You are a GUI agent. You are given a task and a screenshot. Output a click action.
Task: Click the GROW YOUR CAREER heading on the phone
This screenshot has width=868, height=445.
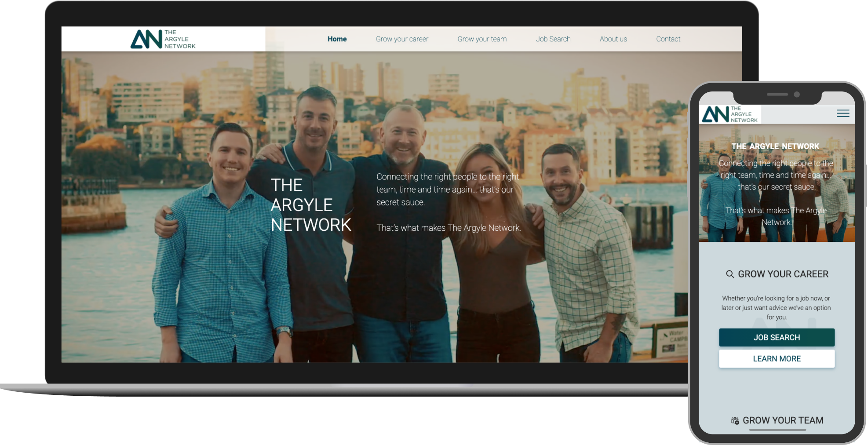point(783,274)
